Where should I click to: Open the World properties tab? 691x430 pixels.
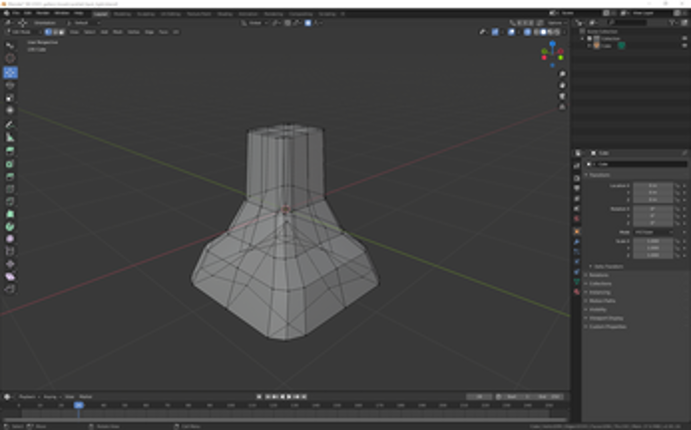pos(576,219)
